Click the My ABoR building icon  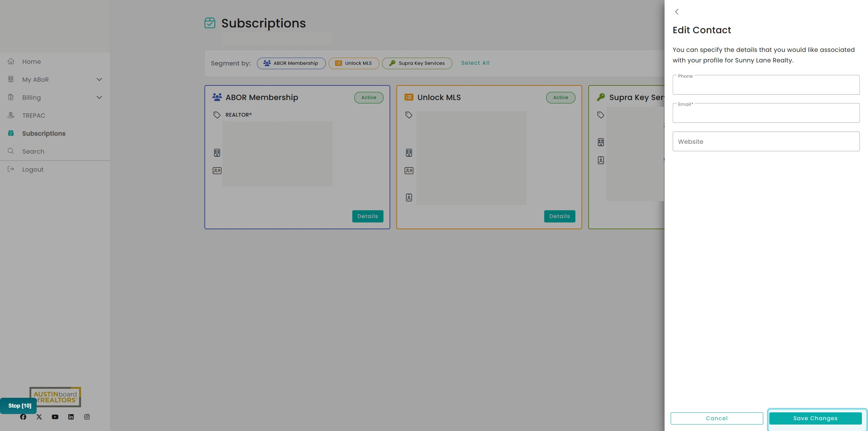click(11, 79)
